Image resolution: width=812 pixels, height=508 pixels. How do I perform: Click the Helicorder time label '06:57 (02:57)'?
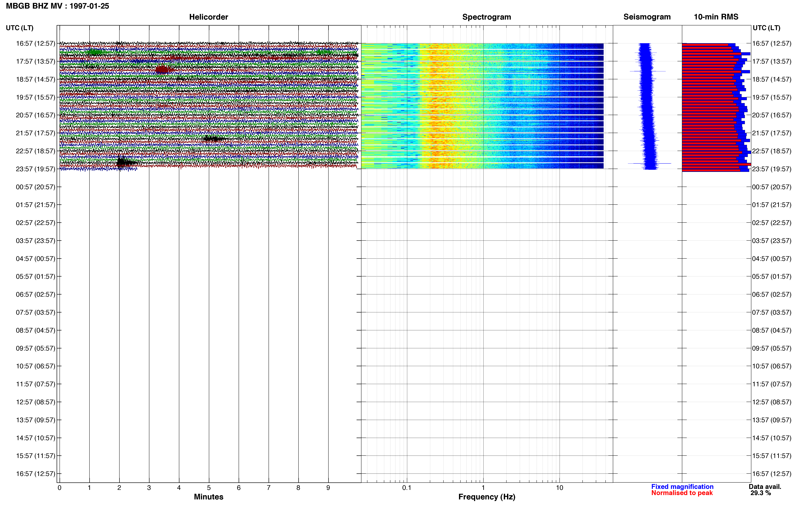[35, 294]
